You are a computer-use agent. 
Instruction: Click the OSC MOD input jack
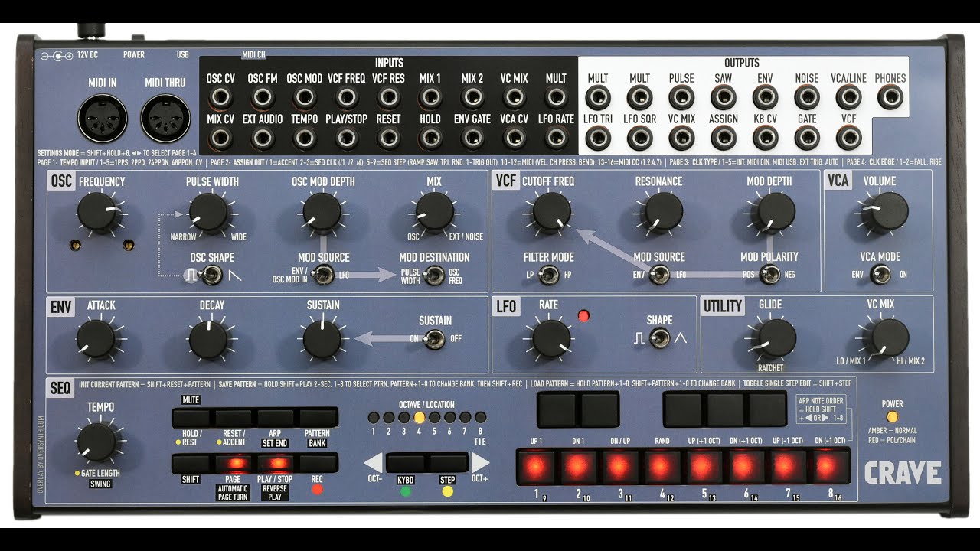click(305, 97)
